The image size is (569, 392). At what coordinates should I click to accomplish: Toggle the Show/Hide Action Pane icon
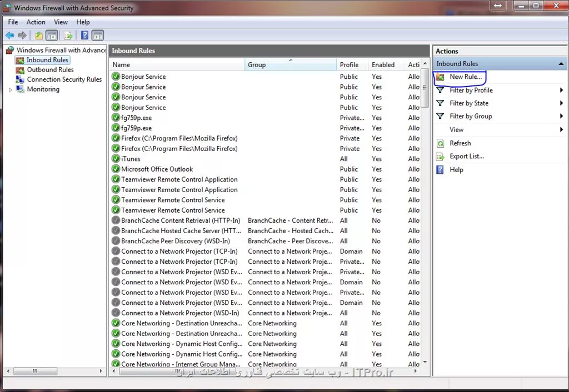(x=98, y=35)
